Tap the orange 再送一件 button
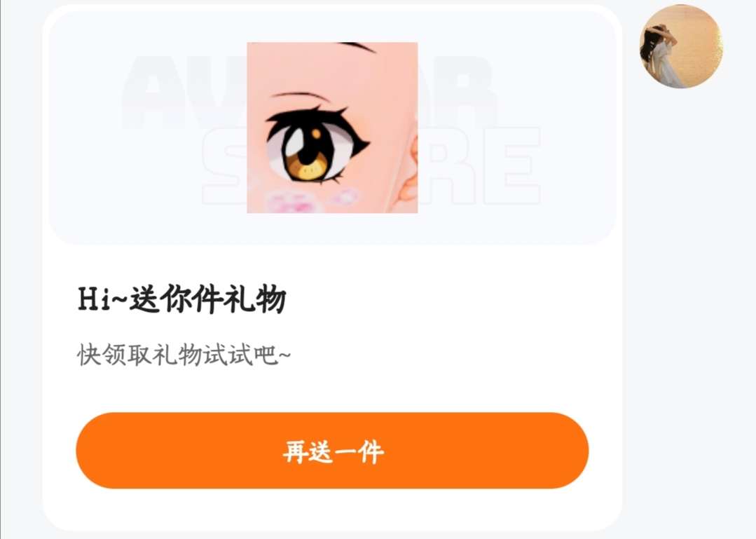 [x=332, y=450]
